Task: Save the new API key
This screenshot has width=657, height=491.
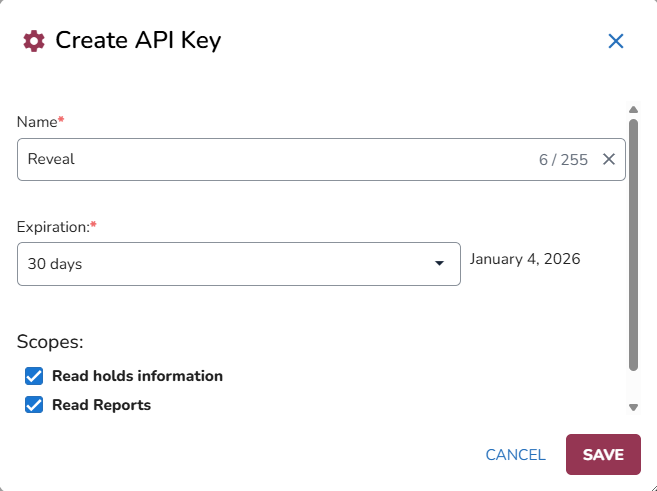Action: point(603,454)
